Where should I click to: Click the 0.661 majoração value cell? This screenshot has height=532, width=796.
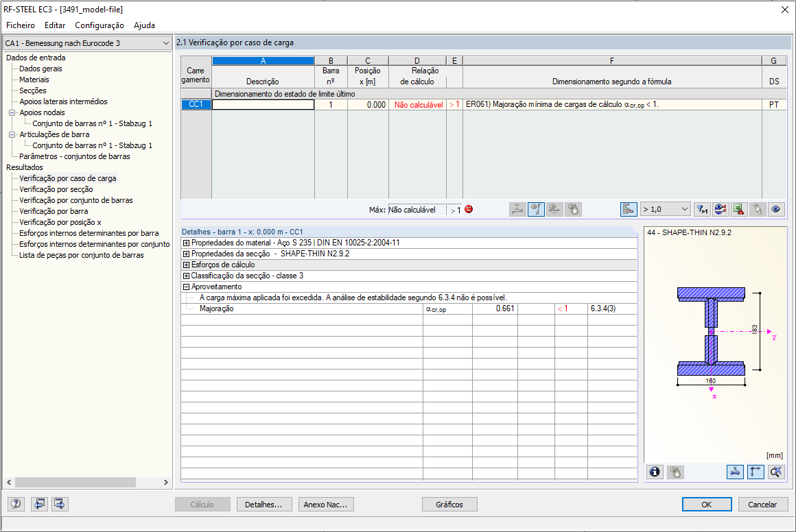click(x=495, y=309)
